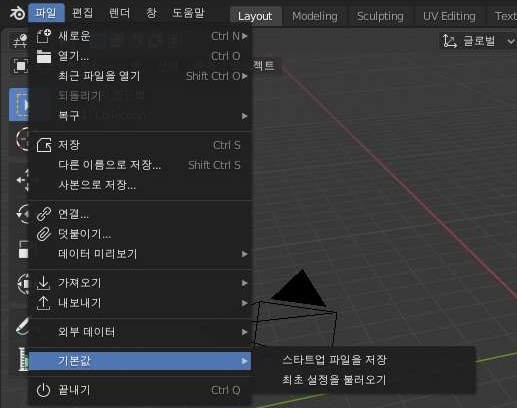
Task: Click the transform orientation axes icon
Action: pyautogui.click(x=449, y=41)
